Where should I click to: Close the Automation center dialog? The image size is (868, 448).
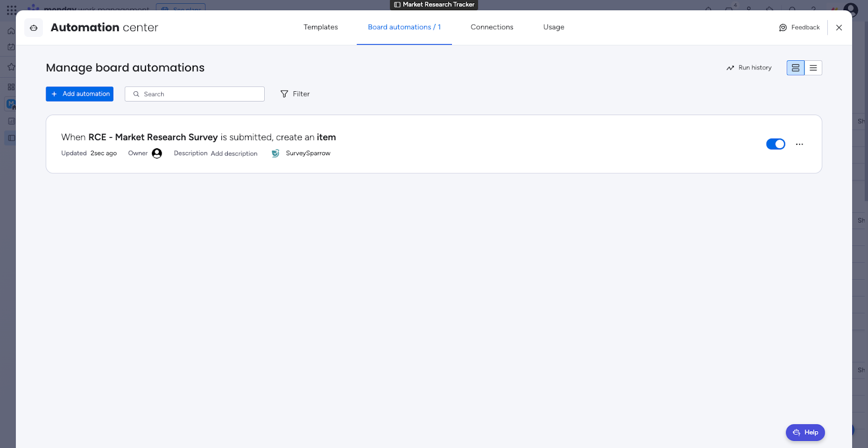839,28
